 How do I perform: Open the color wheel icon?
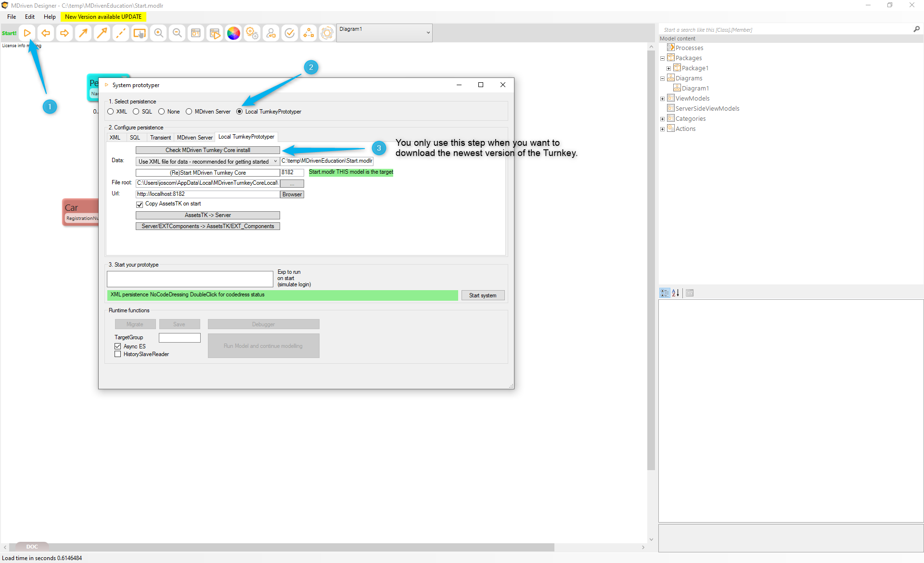pos(233,33)
